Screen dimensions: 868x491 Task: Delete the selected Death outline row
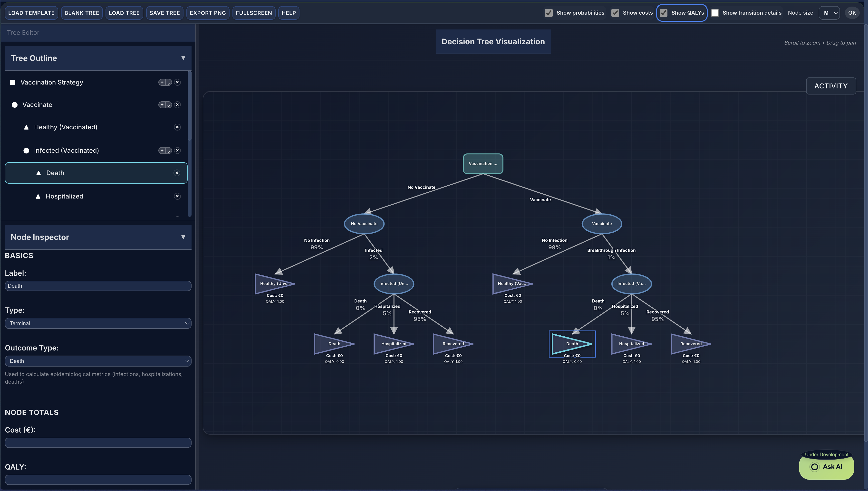point(177,173)
